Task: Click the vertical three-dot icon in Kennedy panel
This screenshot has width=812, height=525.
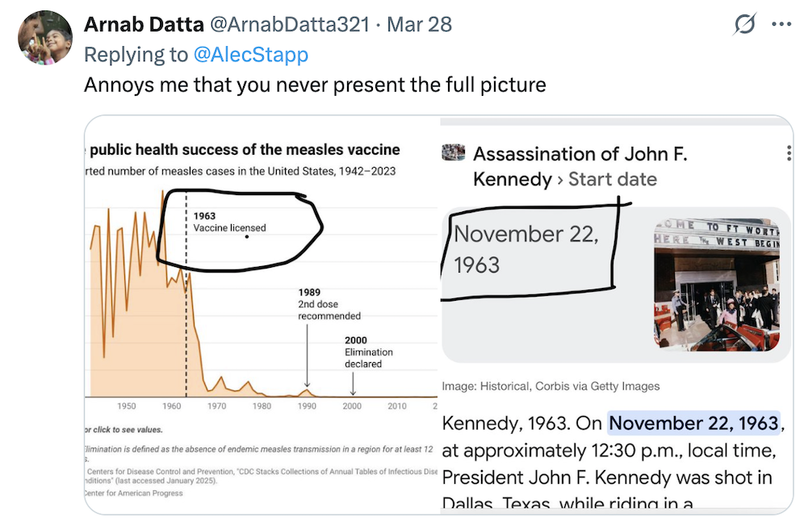Action: click(x=788, y=154)
